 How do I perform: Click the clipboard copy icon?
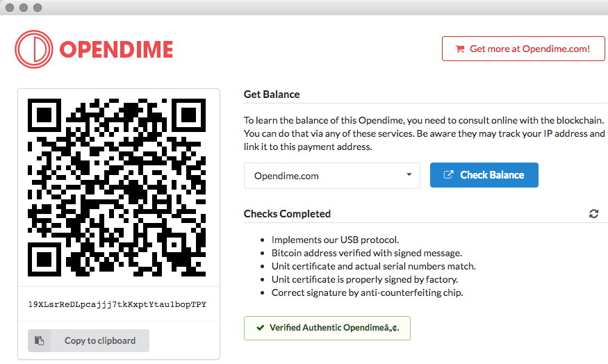(x=39, y=341)
